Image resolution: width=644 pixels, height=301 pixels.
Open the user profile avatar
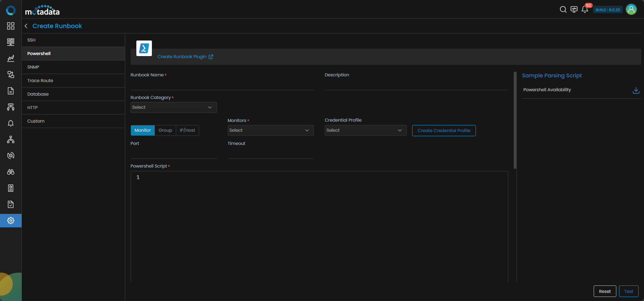(x=631, y=9)
